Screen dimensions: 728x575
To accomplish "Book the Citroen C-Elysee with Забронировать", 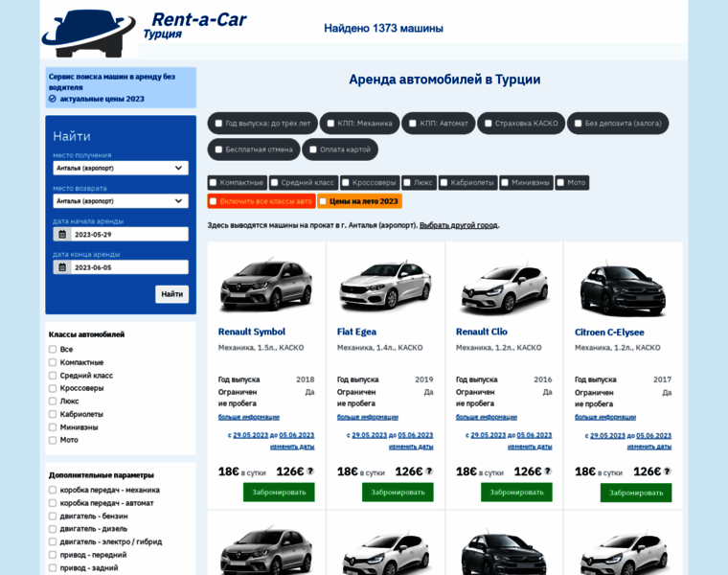I will 636,493.
